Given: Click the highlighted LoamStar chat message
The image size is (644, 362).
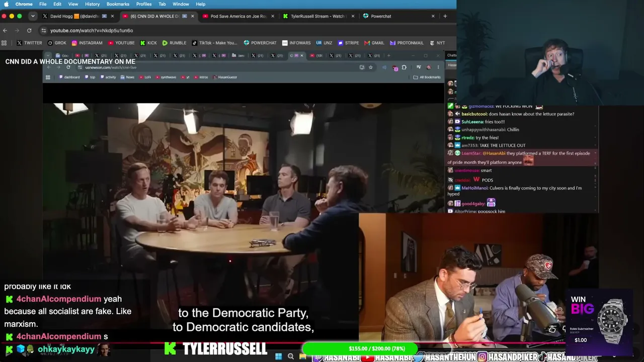Looking at the screenshot, I should (x=522, y=158).
